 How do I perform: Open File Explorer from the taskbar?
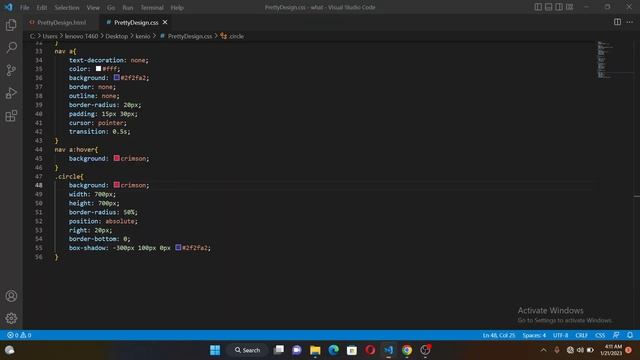[315, 350]
